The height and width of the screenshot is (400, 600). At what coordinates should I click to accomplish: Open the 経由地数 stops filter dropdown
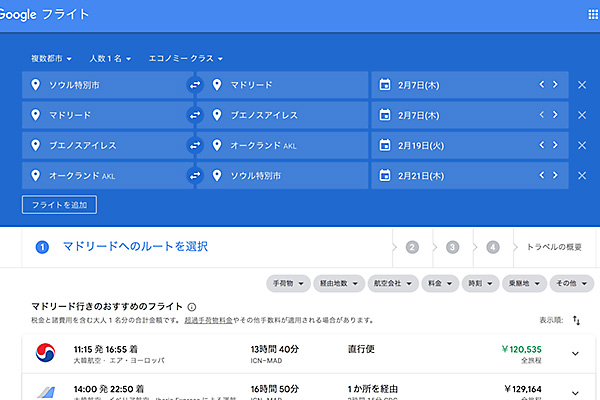(339, 283)
